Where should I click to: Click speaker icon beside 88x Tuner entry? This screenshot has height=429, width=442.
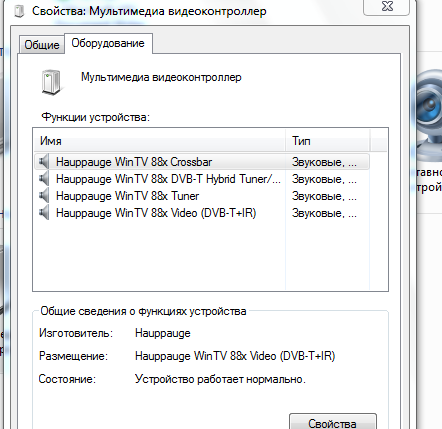coord(44,196)
